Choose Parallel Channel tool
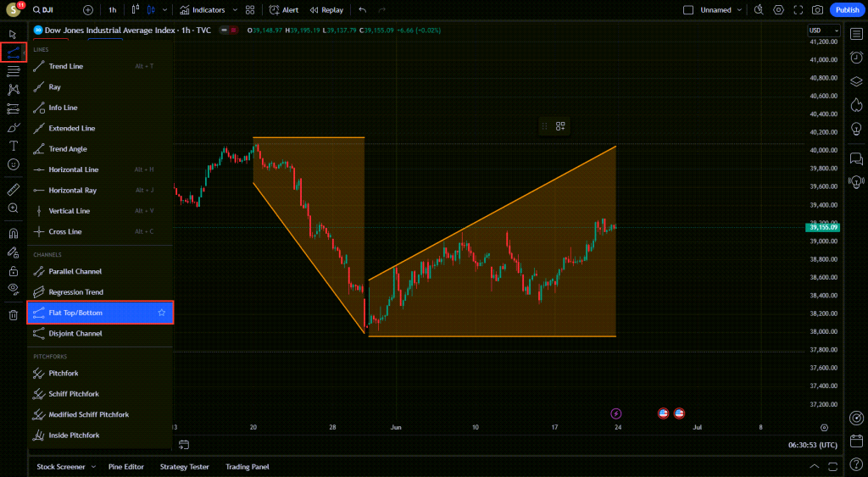 pyautogui.click(x=100, y=272)
